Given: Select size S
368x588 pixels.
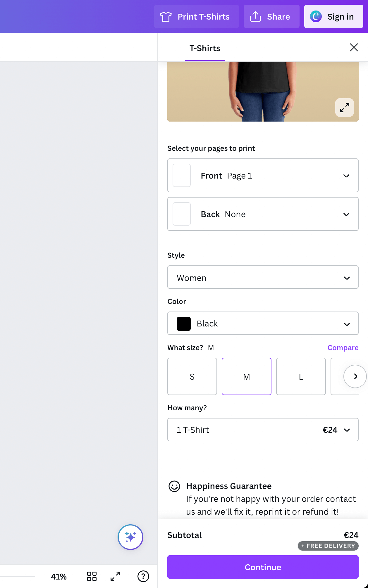Looking at the screenshot, I should (x=192, y=376).
